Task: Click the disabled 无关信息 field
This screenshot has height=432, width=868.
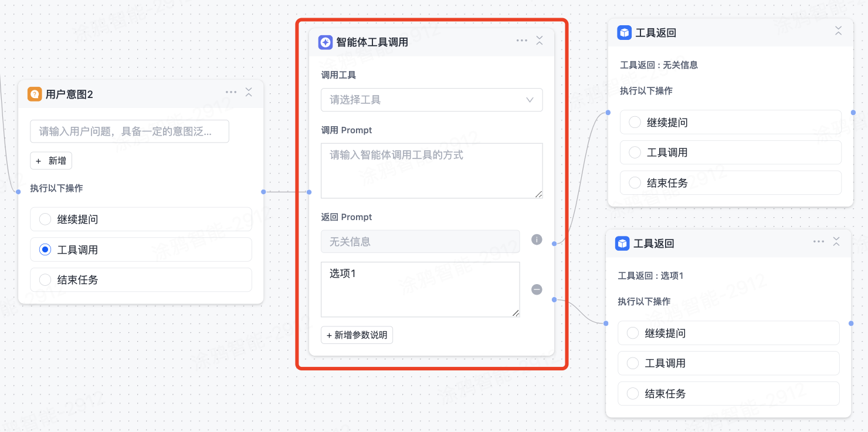Action: pyautogui.click(x=421, y=241)
